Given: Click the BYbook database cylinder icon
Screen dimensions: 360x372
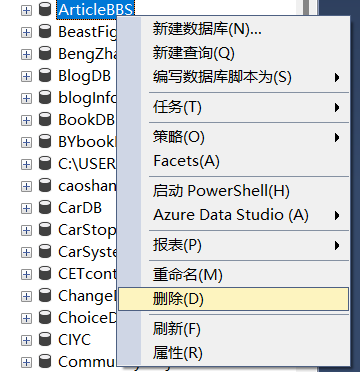Looking at the screenshot, I should click(x=45, y=142).
